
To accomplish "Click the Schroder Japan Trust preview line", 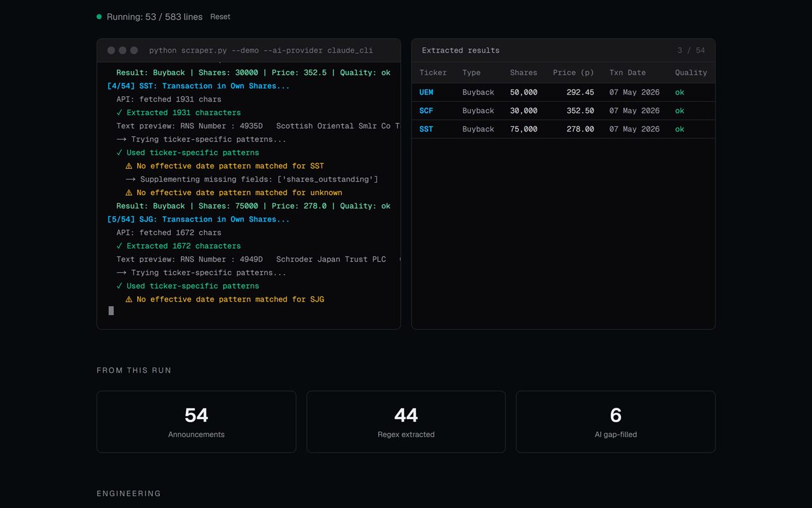I will point(258,259).
